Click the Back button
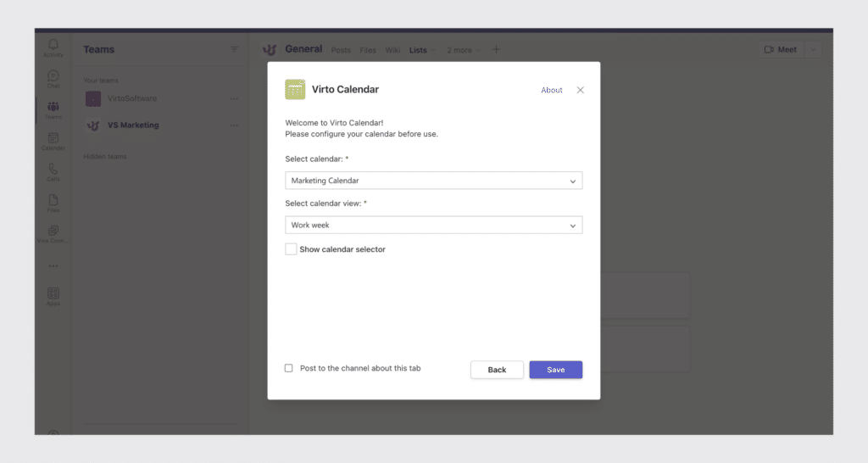868x463 pixels. click(497, 370)
